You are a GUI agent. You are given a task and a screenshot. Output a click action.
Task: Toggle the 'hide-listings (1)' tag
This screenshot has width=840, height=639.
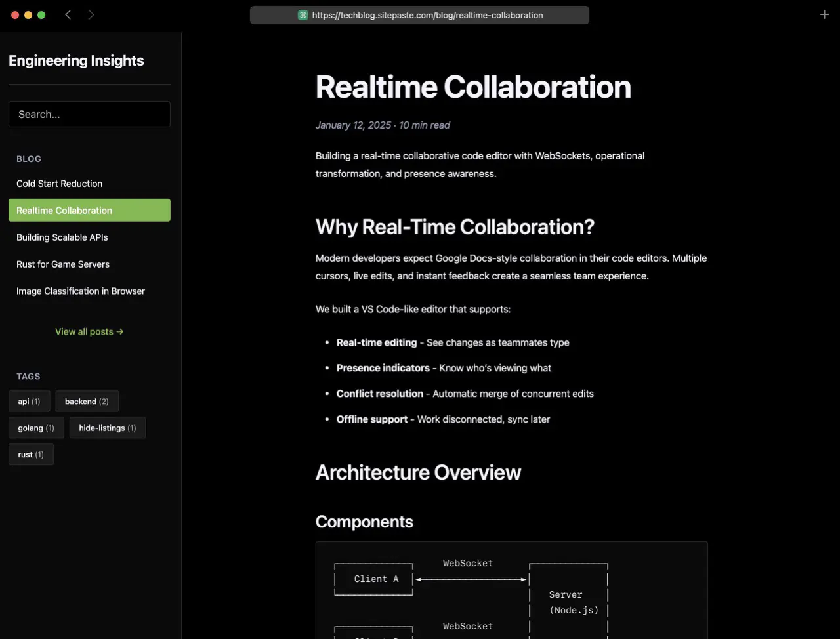(x=107, y=428)
